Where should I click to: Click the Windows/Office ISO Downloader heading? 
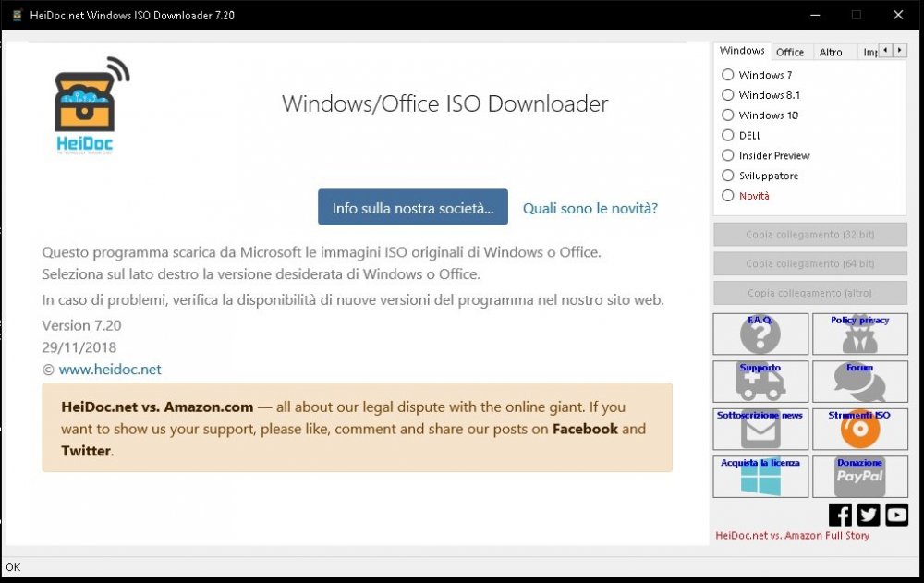445,103
